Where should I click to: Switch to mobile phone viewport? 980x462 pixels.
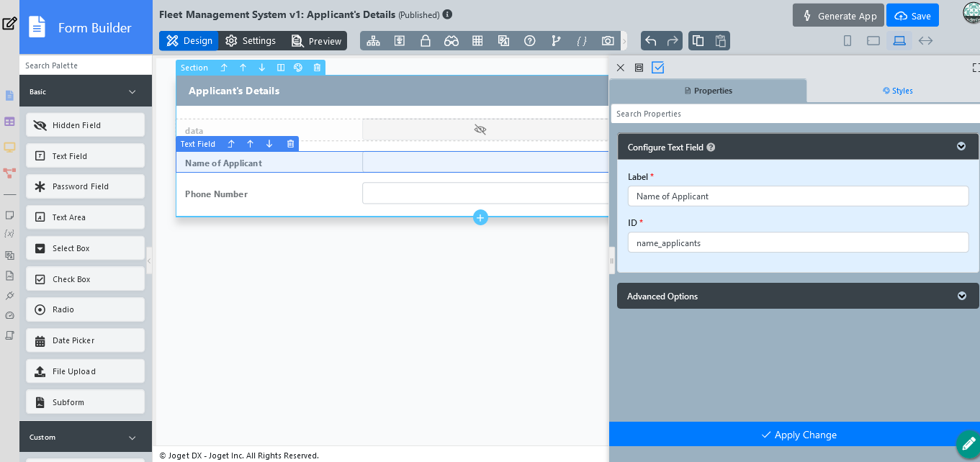tap(848, 41)
